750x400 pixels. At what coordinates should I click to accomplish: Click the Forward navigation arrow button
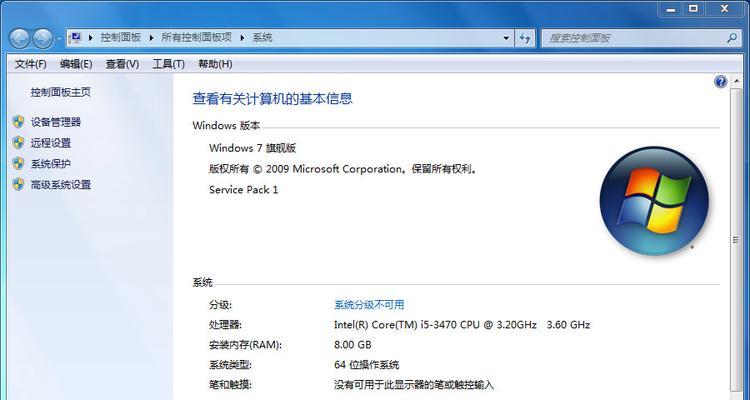coord(43,38)
